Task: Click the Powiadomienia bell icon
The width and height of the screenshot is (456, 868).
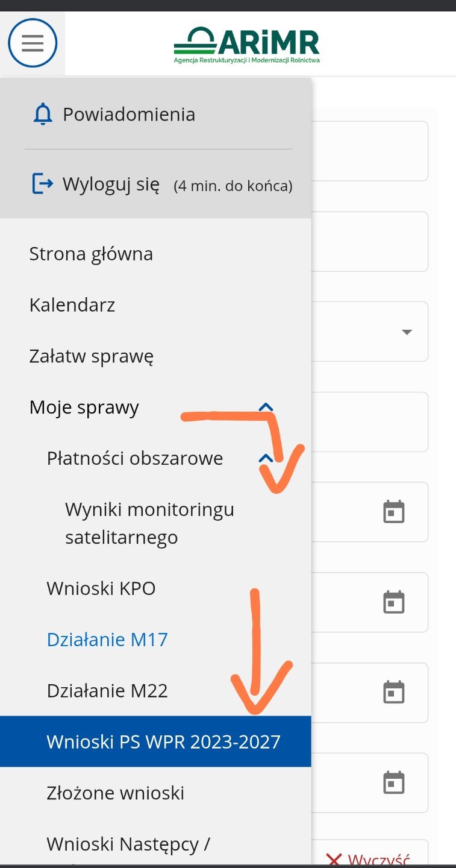Action: pos(43,115)
